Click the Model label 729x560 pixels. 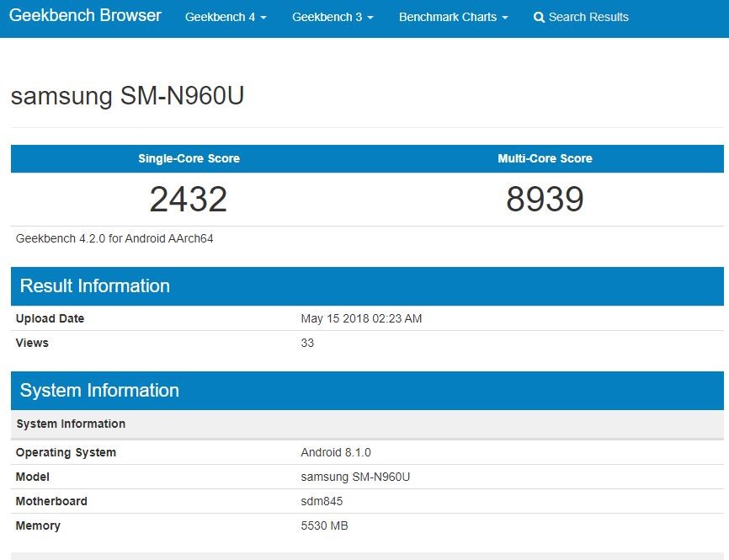click(x=33, y=477)
